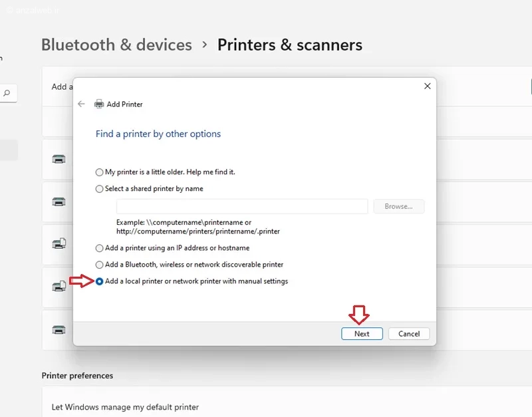Open the first printer icon in the list
This screenshot has width=532, height=417.
(x=59, y=159)
